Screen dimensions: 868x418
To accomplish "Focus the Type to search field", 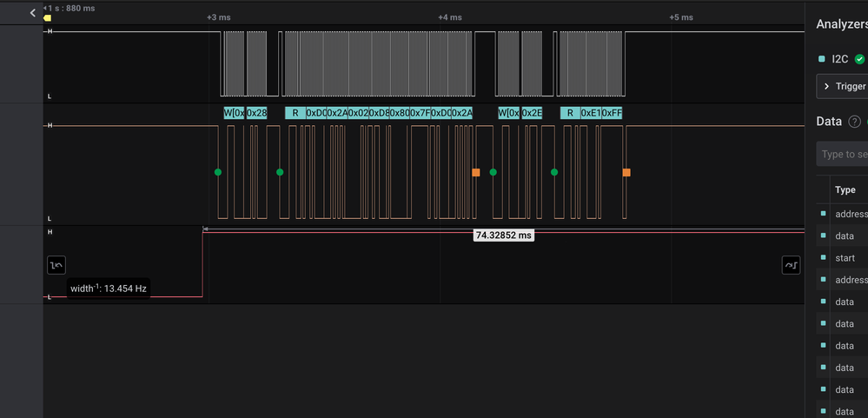I will [842, 154].
